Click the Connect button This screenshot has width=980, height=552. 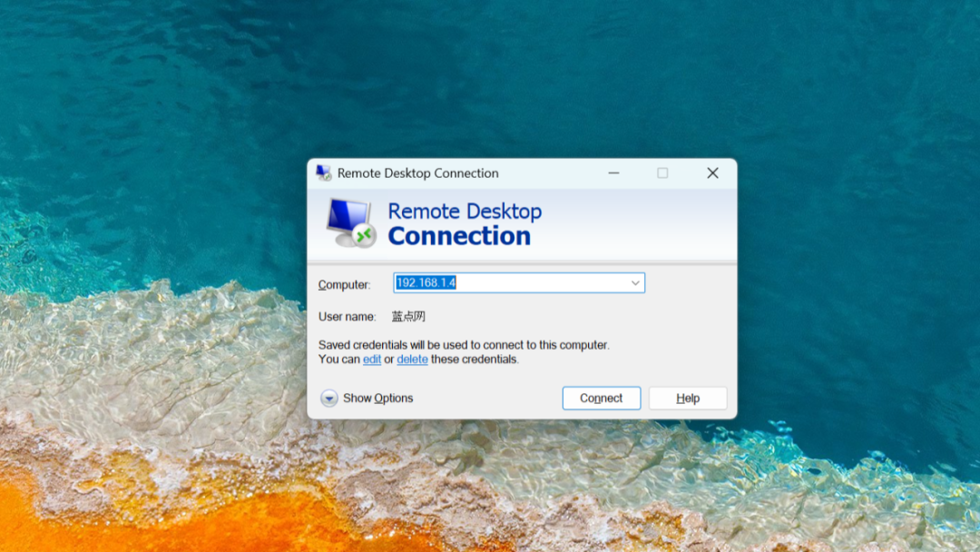click(x=602, y=399)
